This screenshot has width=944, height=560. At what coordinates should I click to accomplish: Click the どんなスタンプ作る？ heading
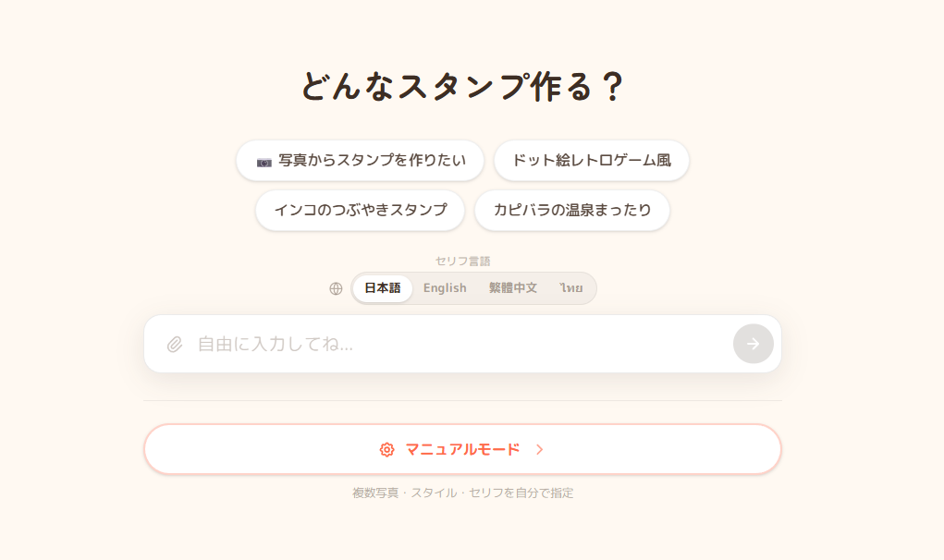pos(462,87)
